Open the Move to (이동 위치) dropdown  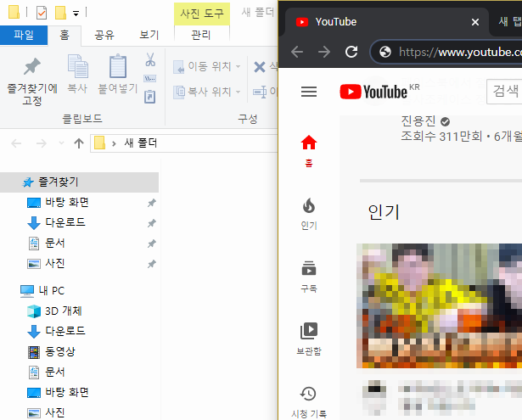click(206, 66)
